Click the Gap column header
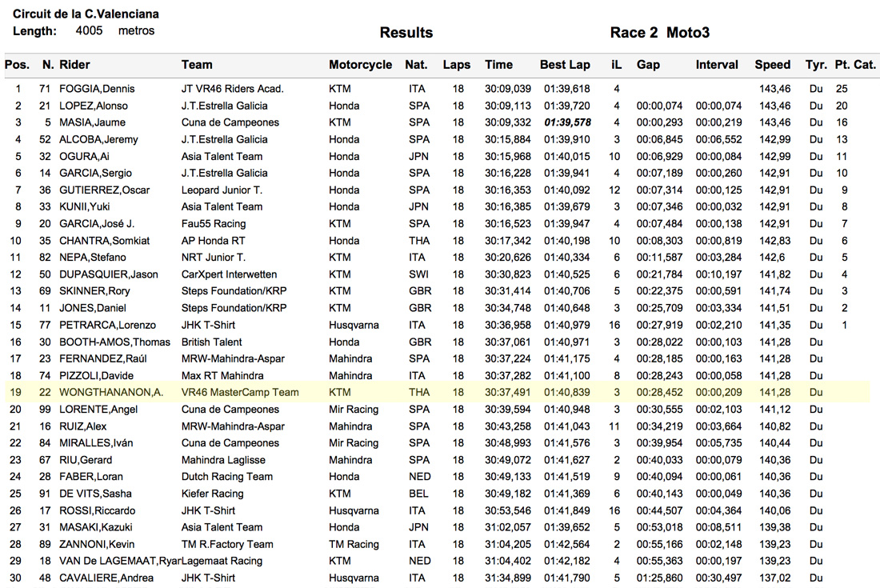 648,65
